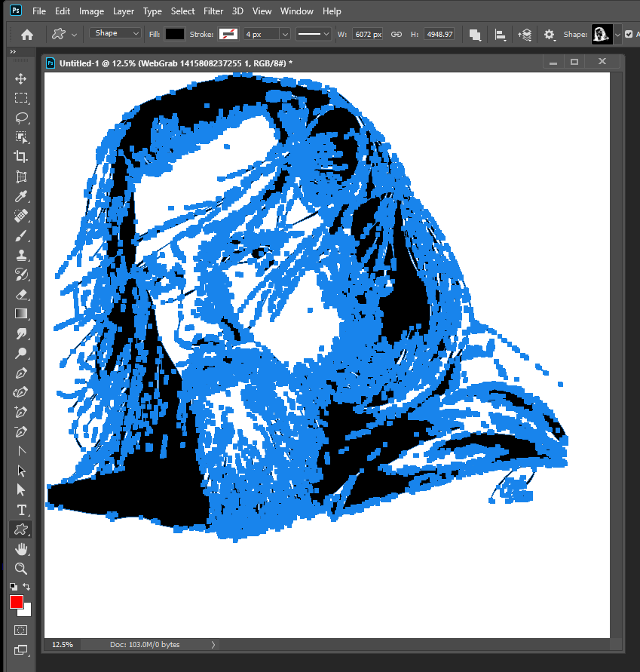The width and height of the screenshot is (640, 672).
Task: Click the Home button in options bar
Action: coord(27,34)
